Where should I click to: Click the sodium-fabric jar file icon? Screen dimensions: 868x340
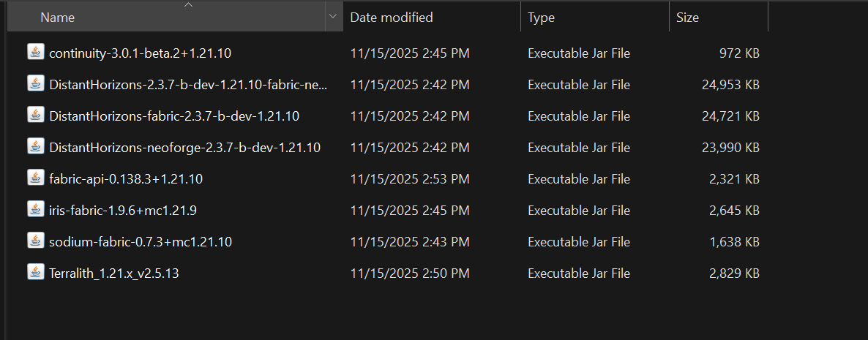click(35, 241)
